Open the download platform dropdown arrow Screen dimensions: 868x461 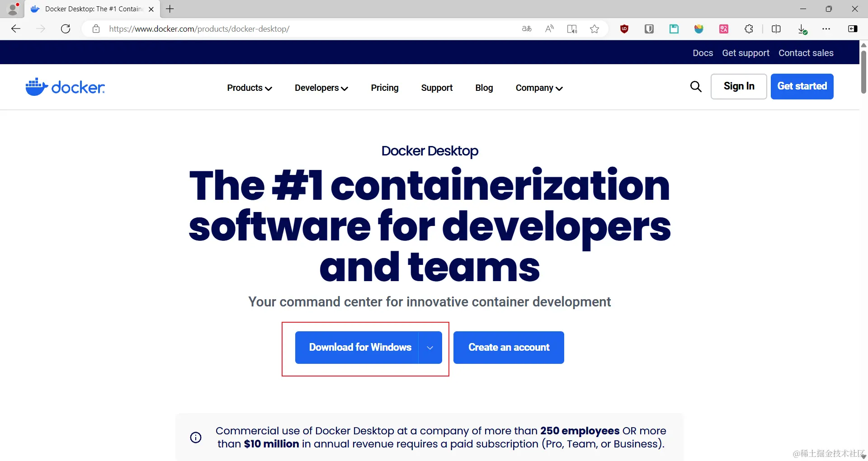430,348
